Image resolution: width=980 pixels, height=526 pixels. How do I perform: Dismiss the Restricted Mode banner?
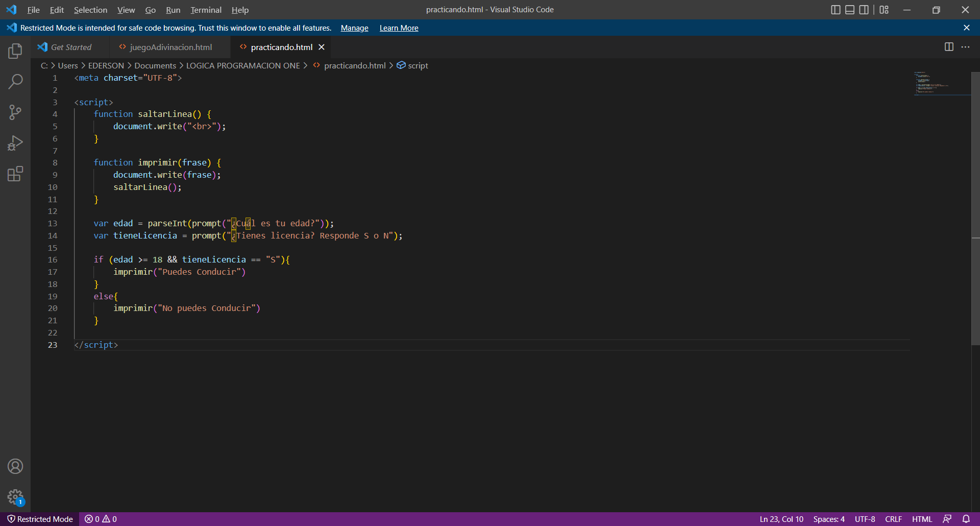click(966, 28)
